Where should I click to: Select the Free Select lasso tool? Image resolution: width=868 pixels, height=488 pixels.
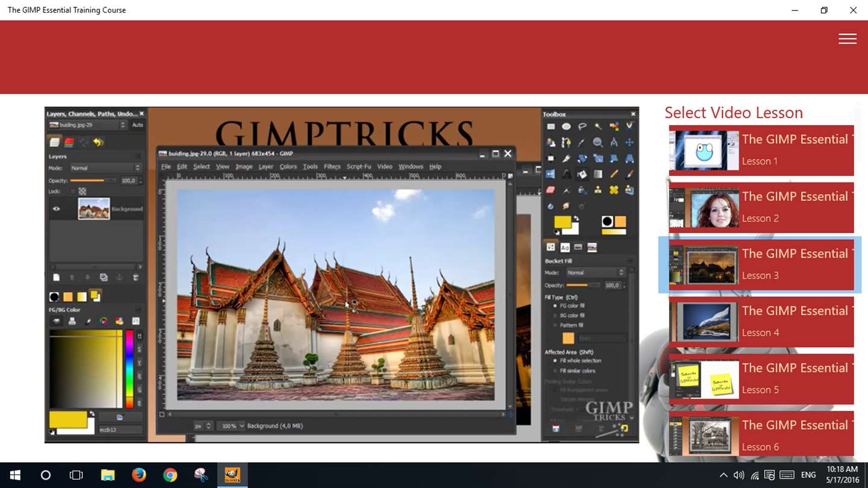[582, 127]
